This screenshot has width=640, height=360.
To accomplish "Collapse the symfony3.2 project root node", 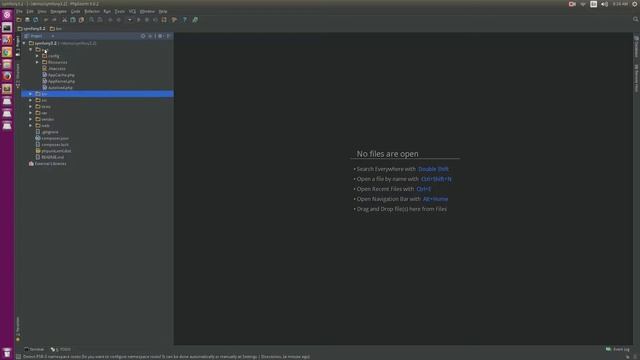I will (24, 43).
